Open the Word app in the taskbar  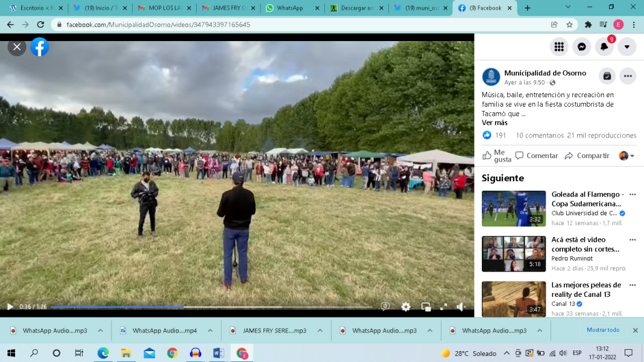coord(218,353)
